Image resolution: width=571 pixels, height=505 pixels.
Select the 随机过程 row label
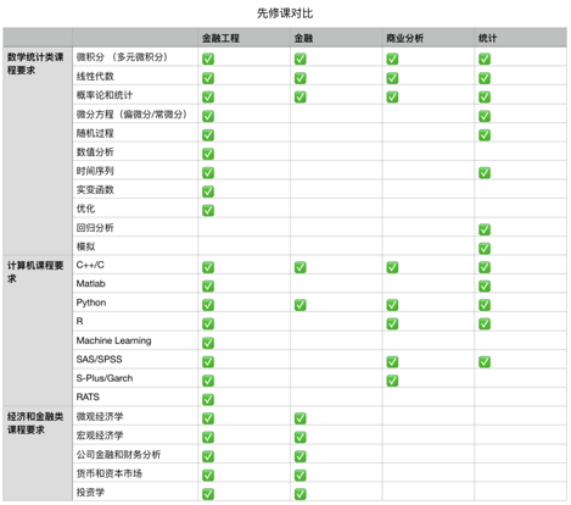(x=95, y=133)
